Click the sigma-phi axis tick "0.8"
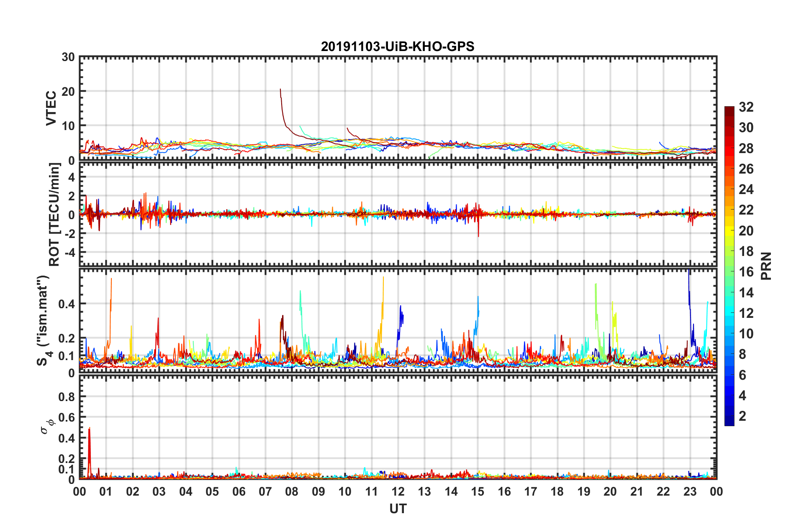The height and width of the screenshot is (532, 796). pos(67,396)
